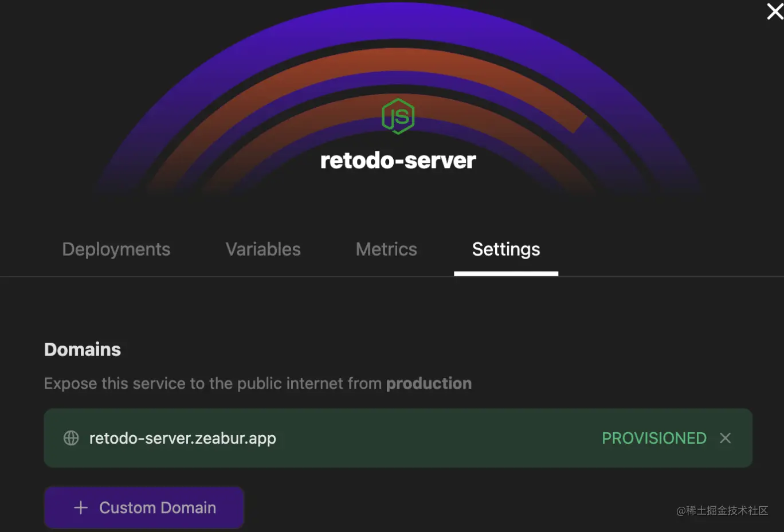Switch to the Variables tab
This screenshot has width=784, height=532.
pyautogui.click(x=263, y=249)
